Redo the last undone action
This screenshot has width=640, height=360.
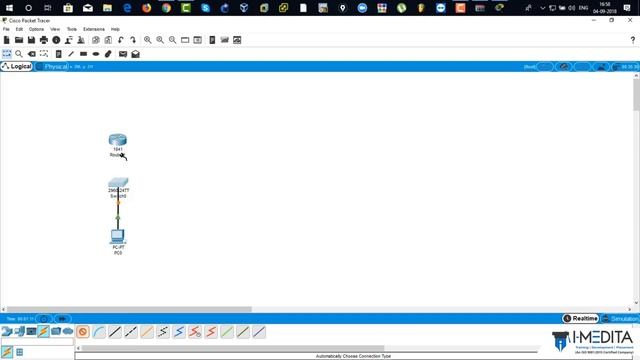tap(133, 40)
